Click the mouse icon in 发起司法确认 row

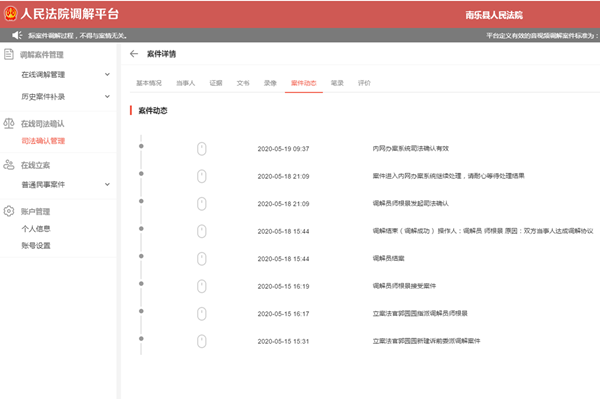[202, 204]
